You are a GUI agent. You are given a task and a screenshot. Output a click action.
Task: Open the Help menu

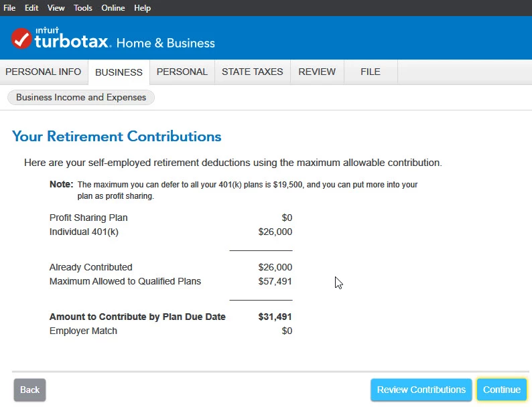click(x=142, y=8)
